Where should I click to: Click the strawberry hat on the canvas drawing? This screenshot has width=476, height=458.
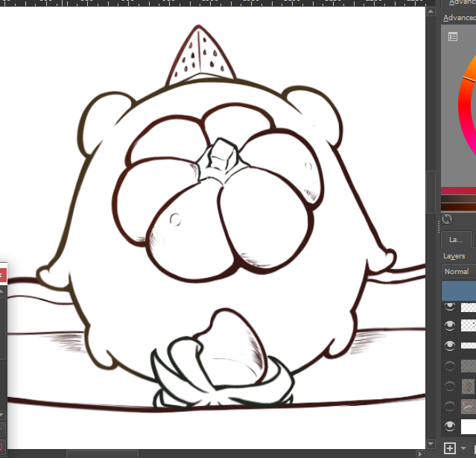[x=200, y=54]
